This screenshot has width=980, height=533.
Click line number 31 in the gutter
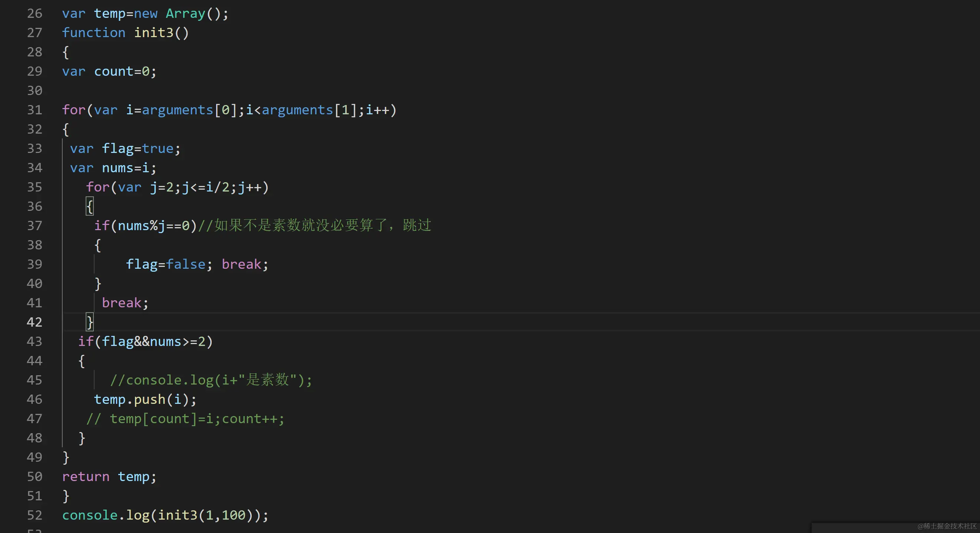pos(34,110)
